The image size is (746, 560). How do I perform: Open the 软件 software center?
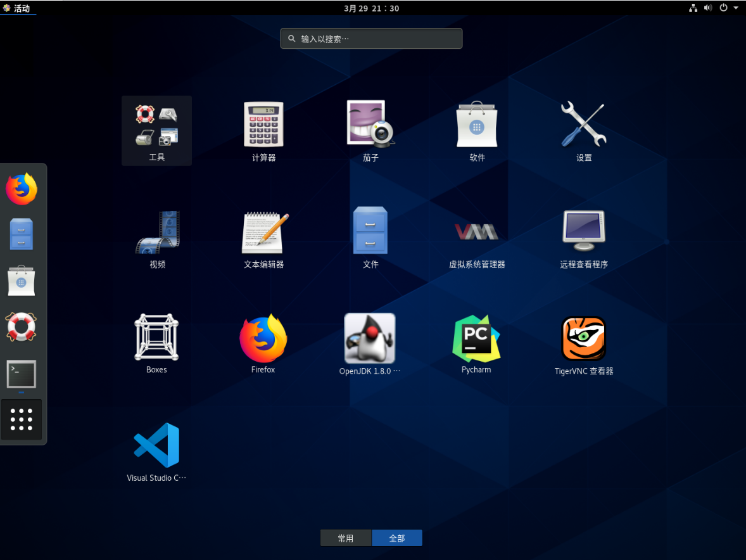pyautogui.click(x=477, y=131)
